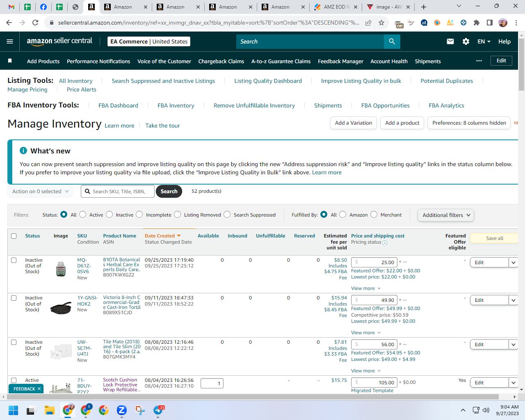Open the Seller Central hamburger menu
The height and width of the screenshot is (420, 525).
click(x=10, y=41)
